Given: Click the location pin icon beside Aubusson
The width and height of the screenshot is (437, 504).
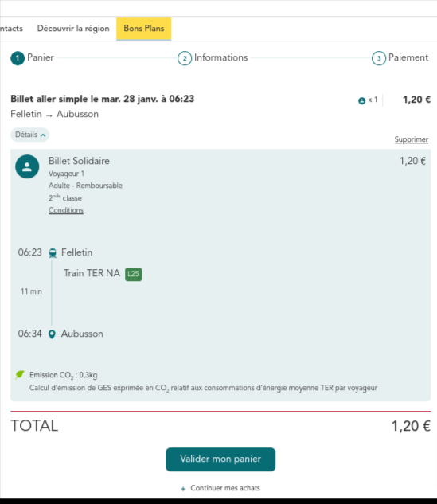Looking at the screenshot, I should coord(52,334).
